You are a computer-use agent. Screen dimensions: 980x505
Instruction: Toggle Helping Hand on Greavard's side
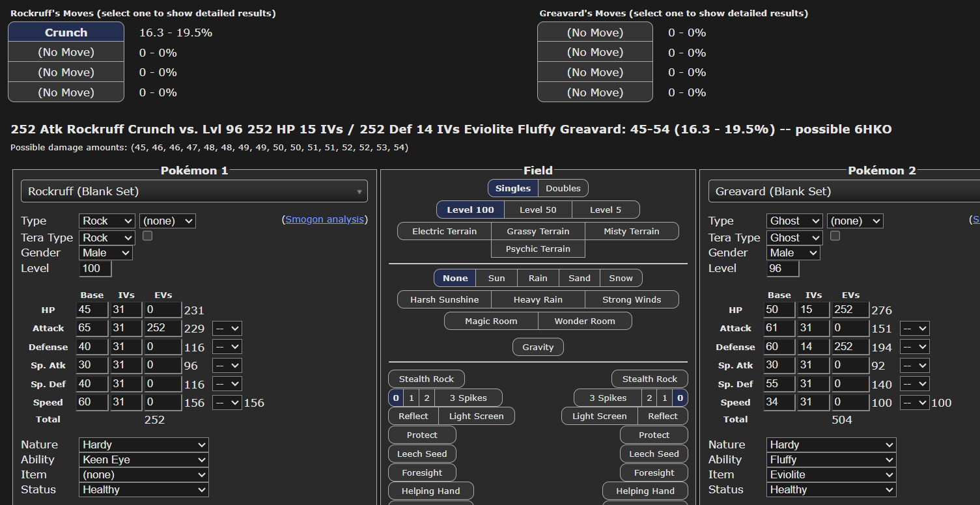click(645, 491)
